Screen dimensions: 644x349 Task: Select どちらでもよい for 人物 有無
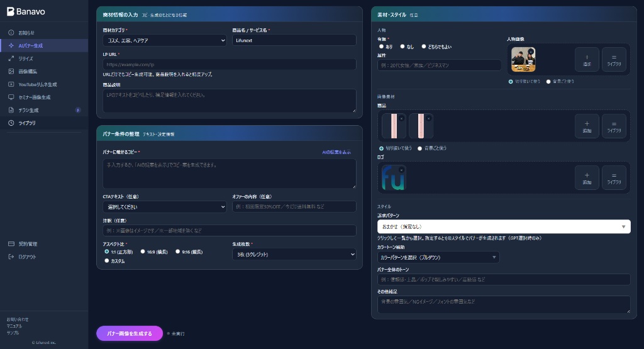point(424,47)
